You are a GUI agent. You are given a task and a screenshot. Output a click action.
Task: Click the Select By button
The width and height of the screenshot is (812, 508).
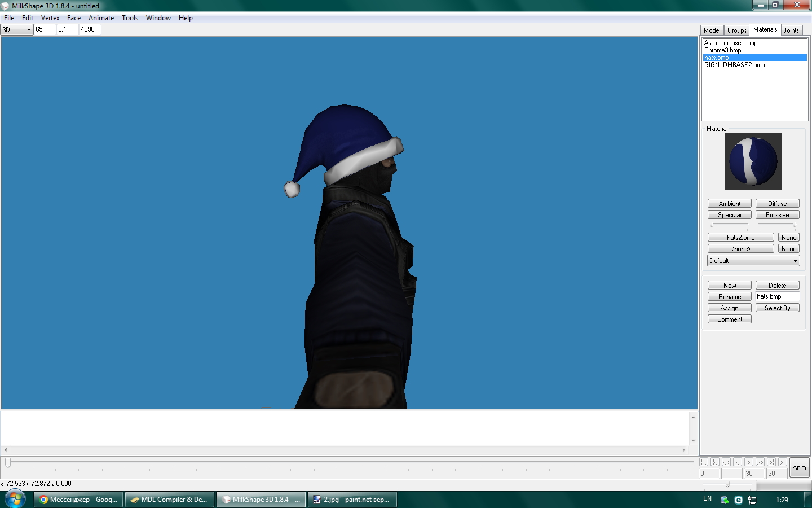coord(778,308)
